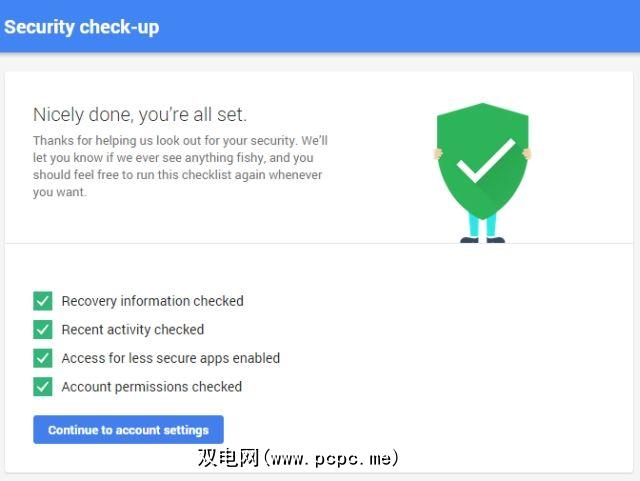Toggle the Recent activity checkbox
The width and height of the screenshot is (640, 481).
click(x=43, y=329)
